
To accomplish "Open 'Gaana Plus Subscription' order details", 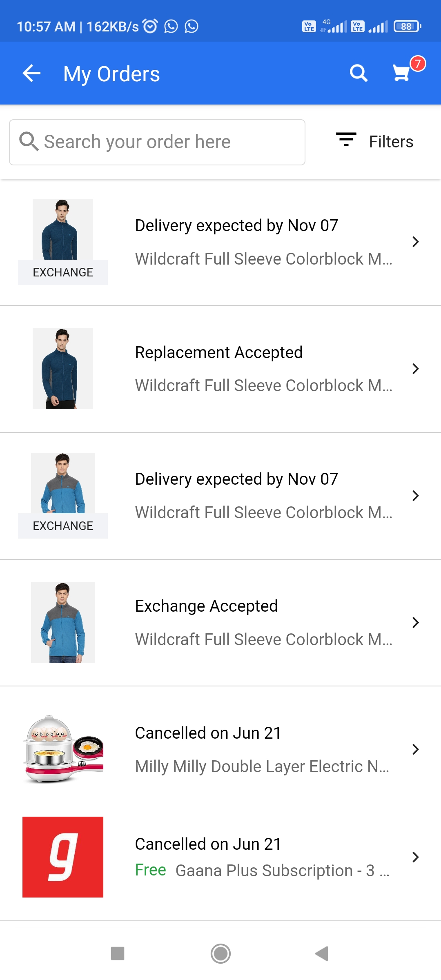I will (x=282, y=871).
